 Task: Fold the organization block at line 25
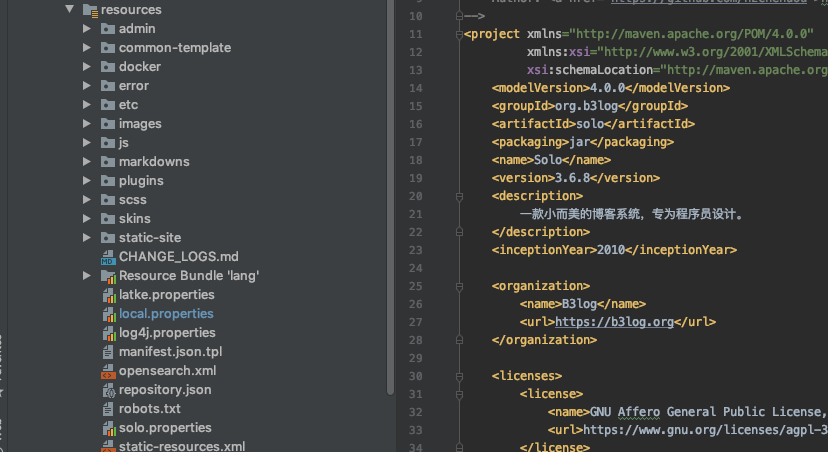tap(459, 287)
